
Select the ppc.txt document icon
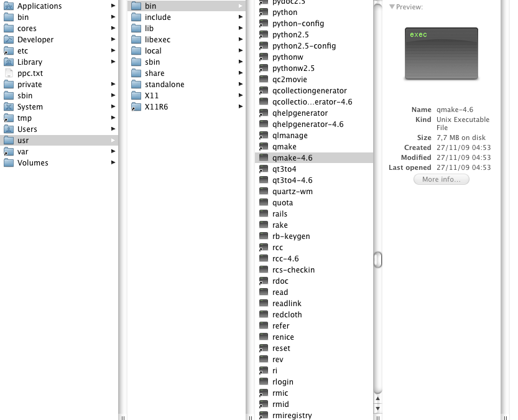coord(9,73)
